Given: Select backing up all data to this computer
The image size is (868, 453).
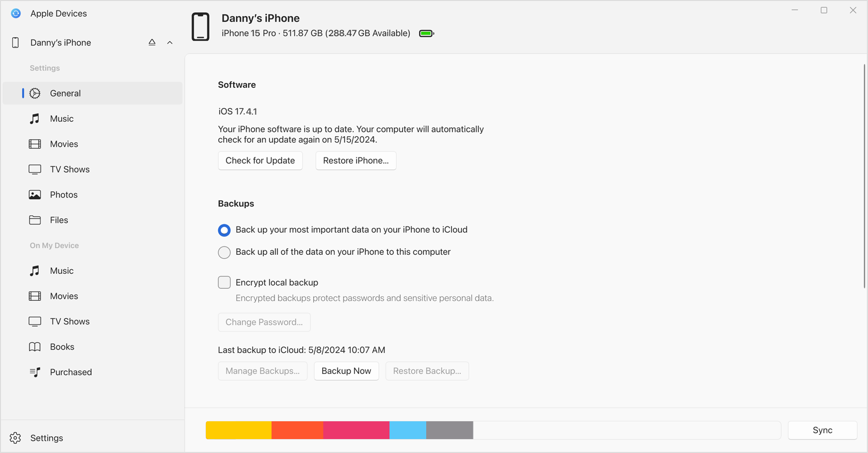Looking at the screenshot, I should 224,252.
